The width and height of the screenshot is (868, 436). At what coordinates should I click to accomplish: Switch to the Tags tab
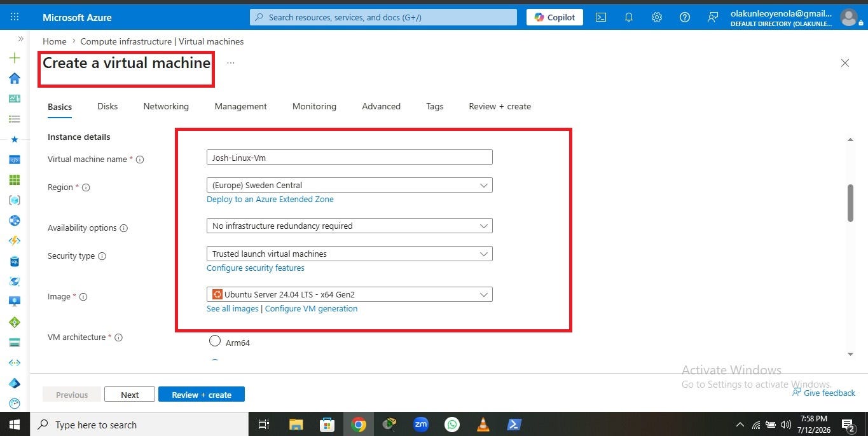[x=435, y=106]
